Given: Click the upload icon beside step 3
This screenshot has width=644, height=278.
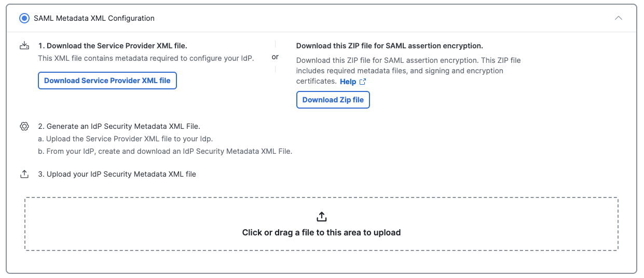Looking at the screenshot, I should 24,174.
